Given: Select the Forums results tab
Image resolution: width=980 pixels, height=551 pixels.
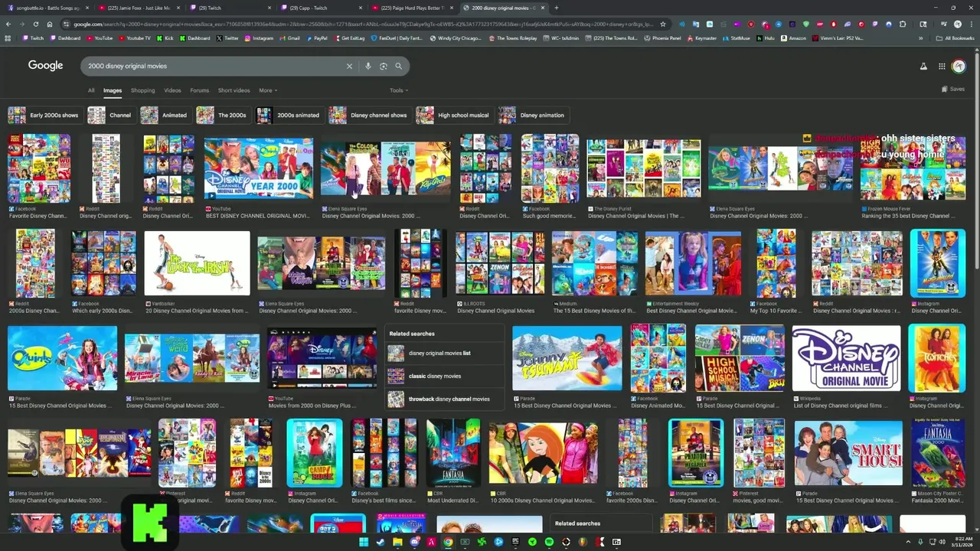Looking at the screenshot, I should (199, 90).
